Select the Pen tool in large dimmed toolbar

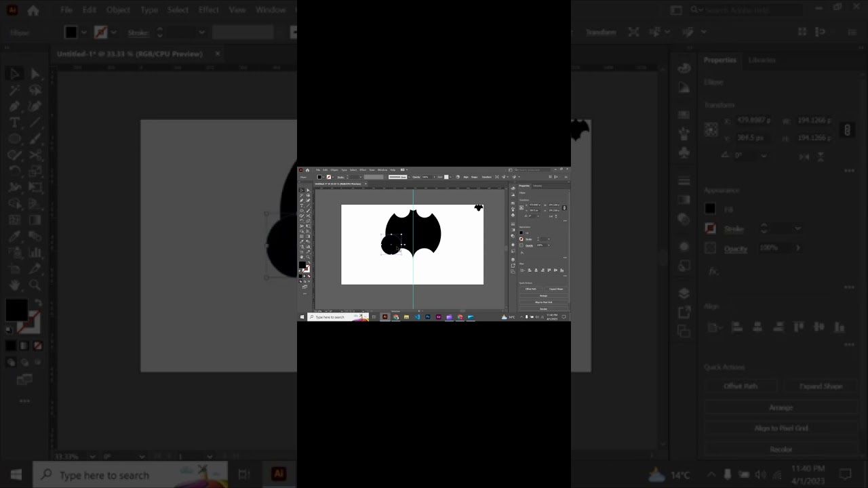14,106
